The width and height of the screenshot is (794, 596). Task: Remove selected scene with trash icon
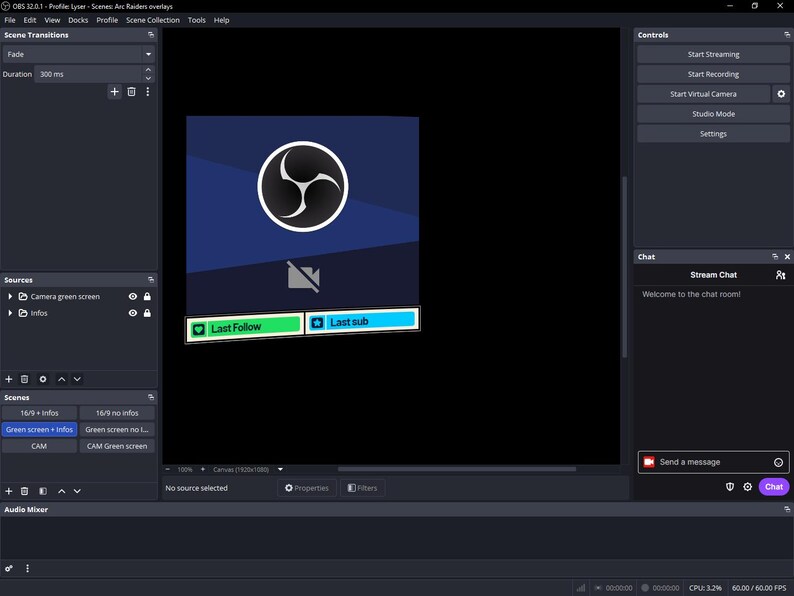tap(24, 491)
